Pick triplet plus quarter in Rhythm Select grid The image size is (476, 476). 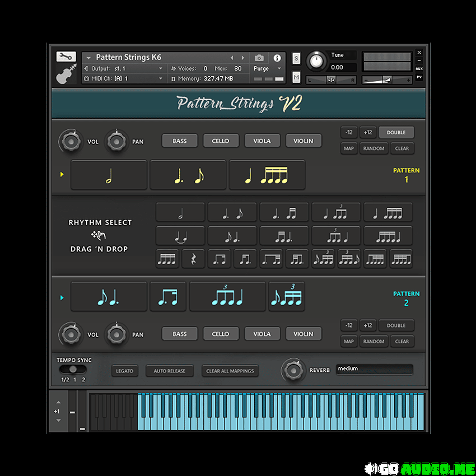(x=336, y=236)
